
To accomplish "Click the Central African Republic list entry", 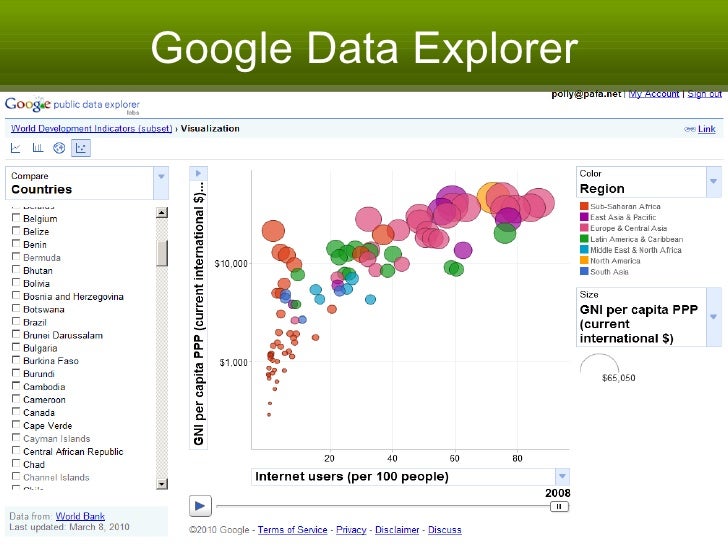I will 73,451.
